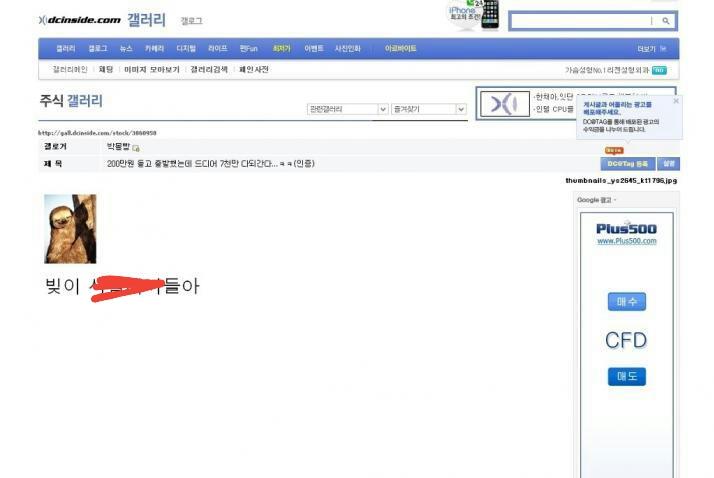Click the green GO button in subnav

click(x=659, y=70)
